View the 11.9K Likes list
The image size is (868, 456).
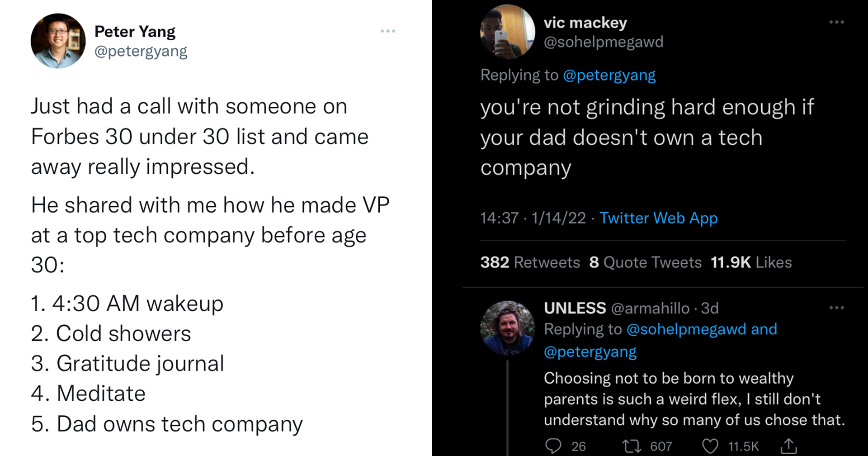(751, 262)
